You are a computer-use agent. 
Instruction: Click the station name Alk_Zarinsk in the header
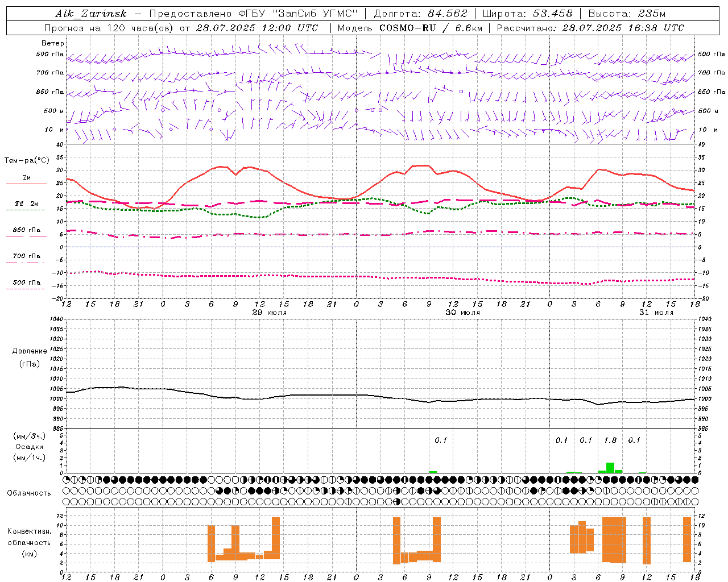[91, 14]
